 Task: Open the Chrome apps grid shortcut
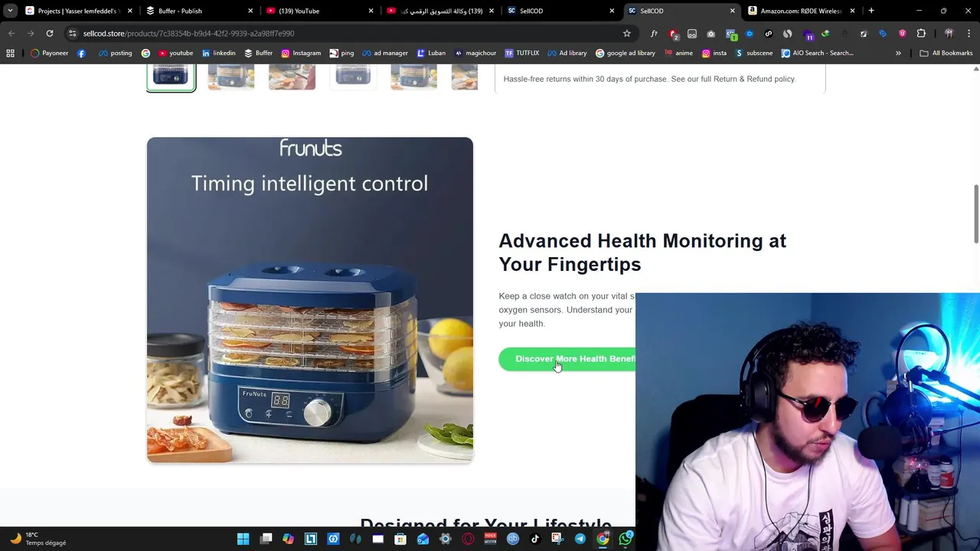pyautogui.click(x=10, y=53)
